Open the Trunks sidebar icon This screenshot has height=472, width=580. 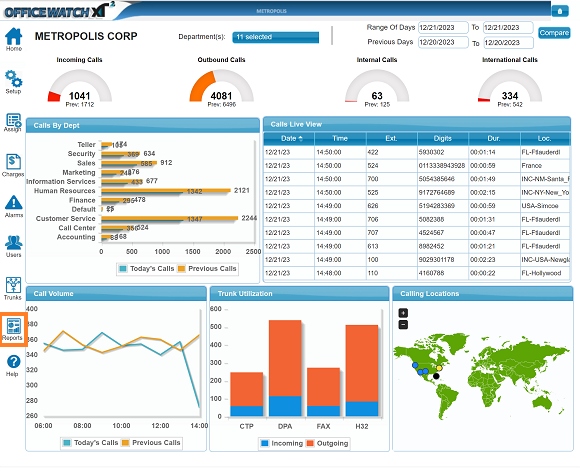click(13, 289)
